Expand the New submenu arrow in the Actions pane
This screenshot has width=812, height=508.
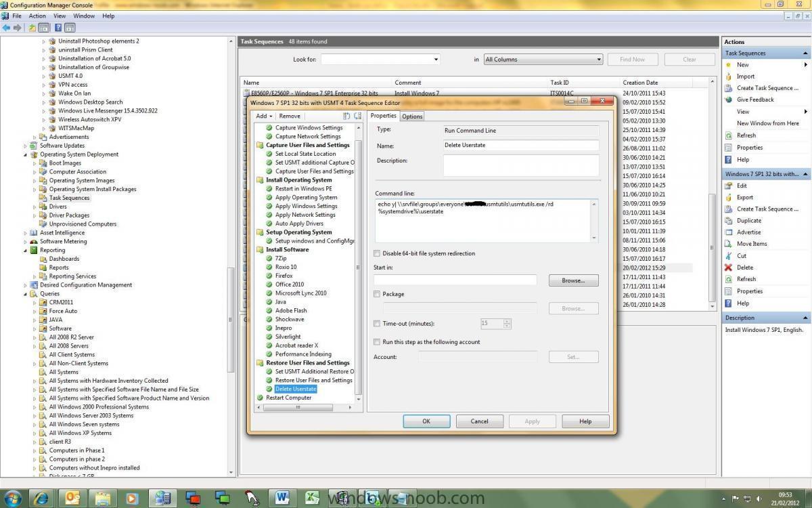pos(805,65)
